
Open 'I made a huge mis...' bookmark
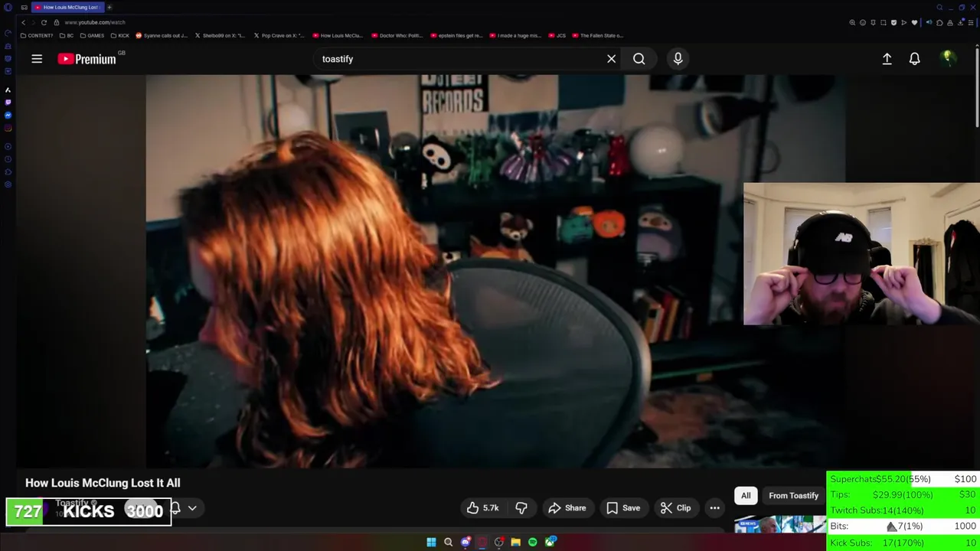pyautogui.click(x=514, y=35)
